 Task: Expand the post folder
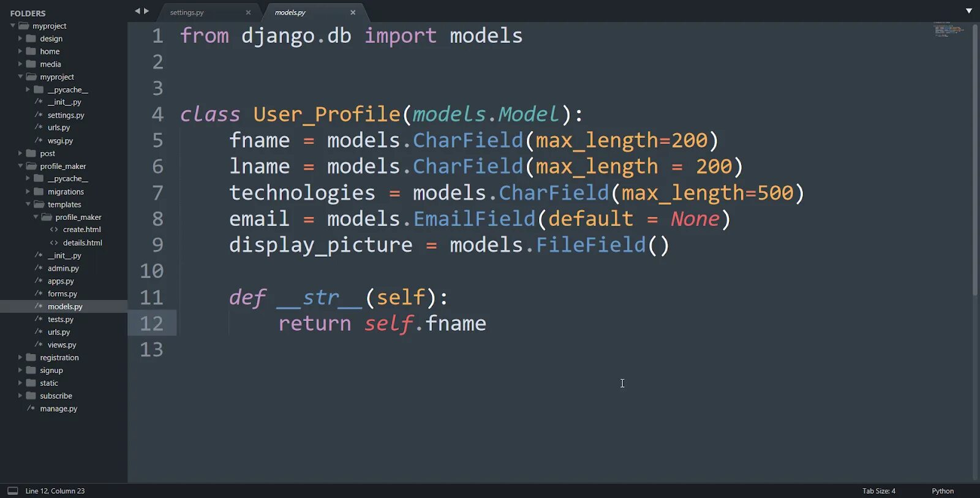coord(20,153)
